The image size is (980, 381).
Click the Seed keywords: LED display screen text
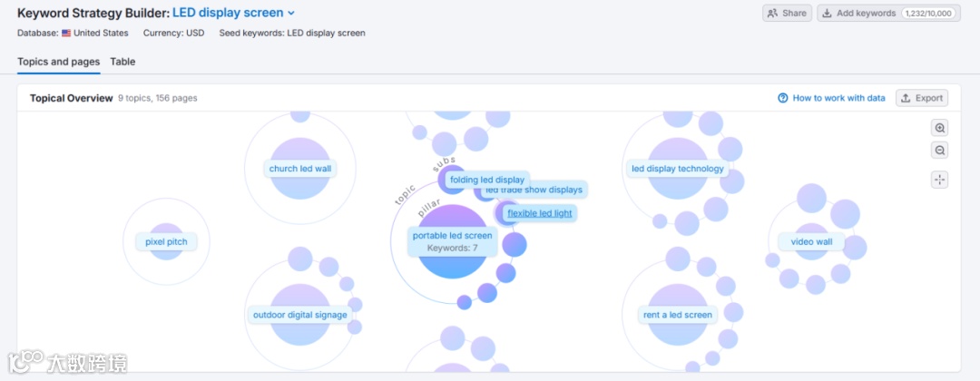pyautogui.click(x=292, y=33)
